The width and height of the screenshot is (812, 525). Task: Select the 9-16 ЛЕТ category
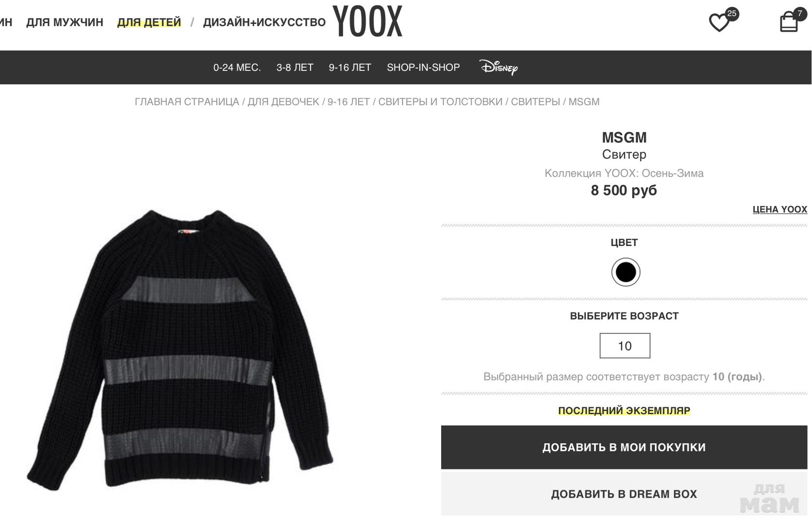coord(350,68)
